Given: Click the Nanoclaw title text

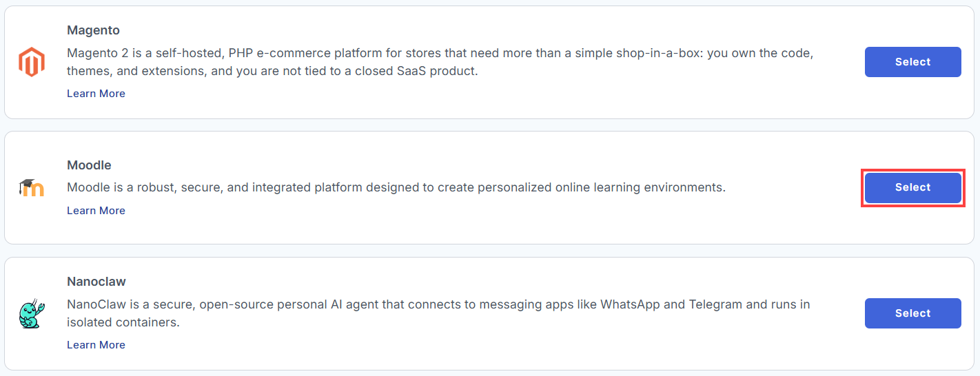Looking at the screenshot, I should tap(96, 282).
